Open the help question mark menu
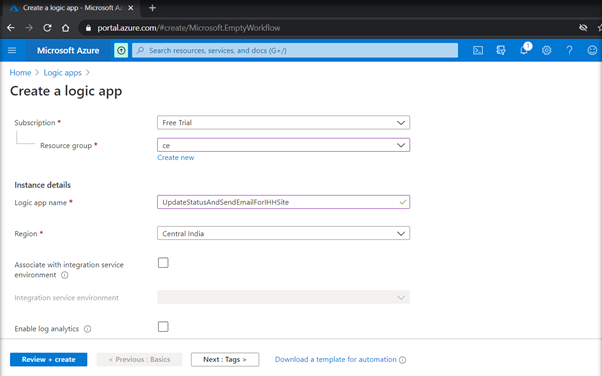Screen dimensions: 602x376 pos(569,50)
